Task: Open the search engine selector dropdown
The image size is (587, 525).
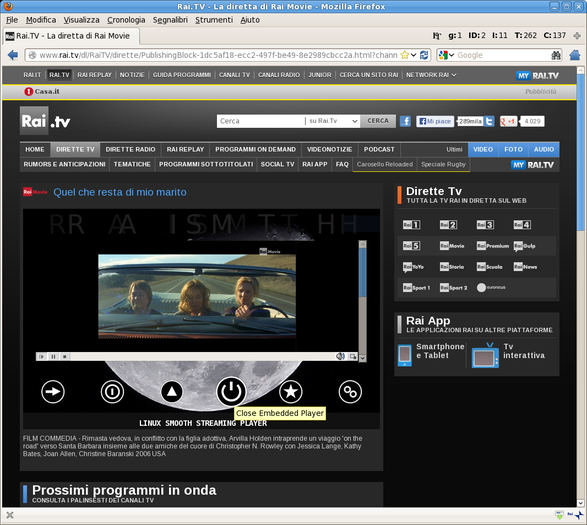Action: [x=452, y=55]
